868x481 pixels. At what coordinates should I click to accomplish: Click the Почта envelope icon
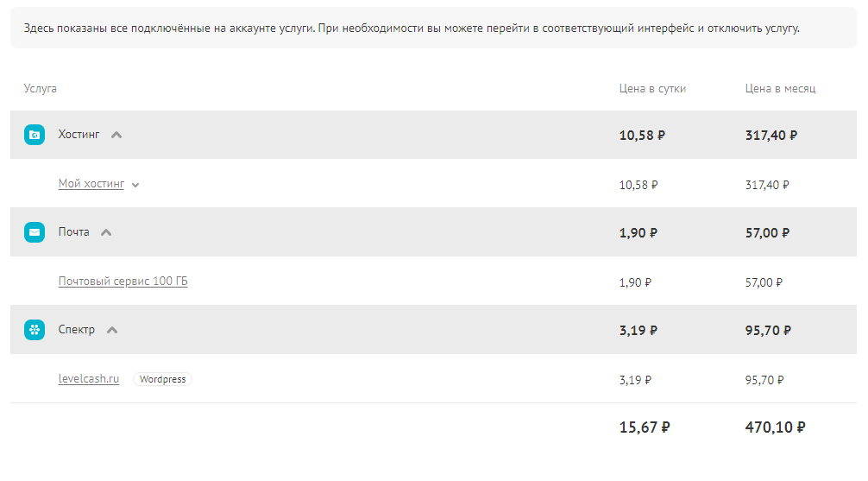[x=35, y=232]
